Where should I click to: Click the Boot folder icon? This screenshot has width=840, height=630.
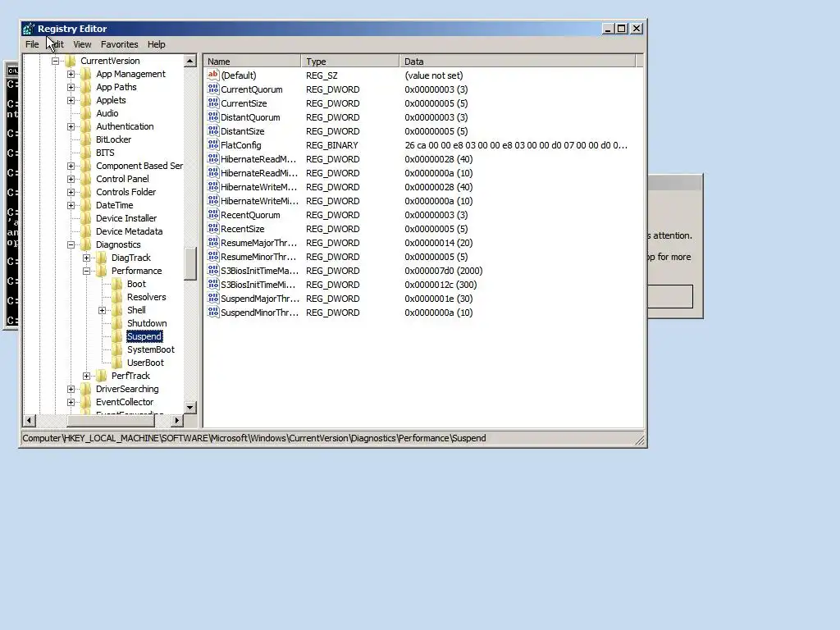(117, 284)
